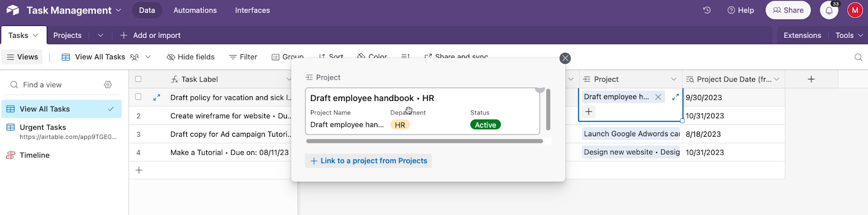Screen dimensions: 868x215
Task: Toggle the select-all checkbox in header
Action: [x=138, y=79]
